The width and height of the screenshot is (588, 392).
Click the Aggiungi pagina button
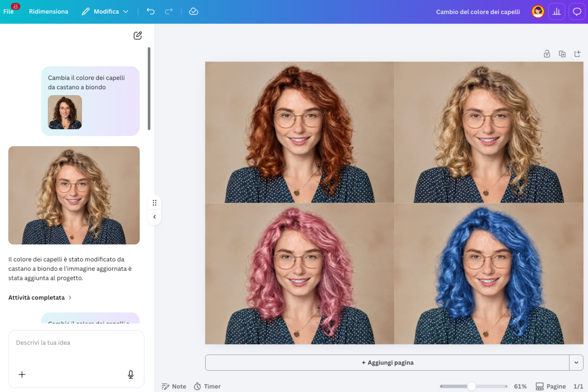tap(387, 363)
